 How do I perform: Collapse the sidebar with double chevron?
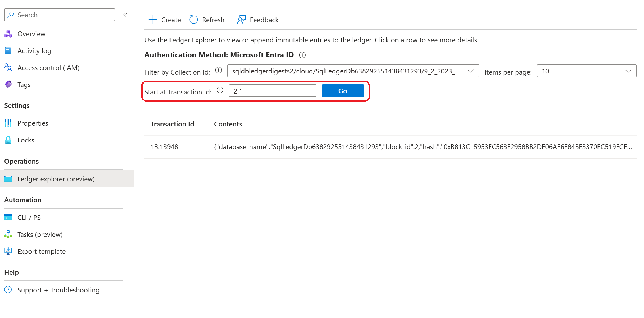(125, 15)
